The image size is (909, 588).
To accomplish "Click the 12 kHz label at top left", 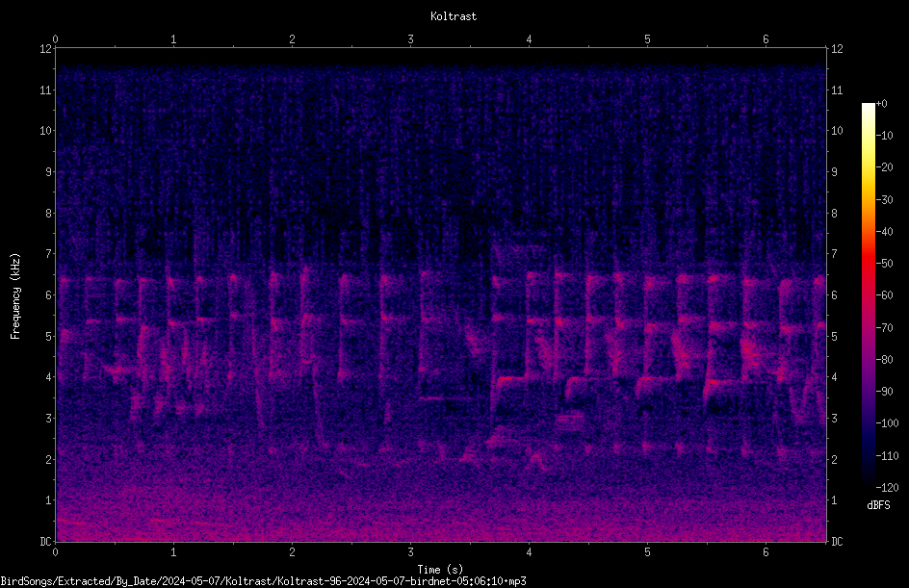I will (46, 49).
